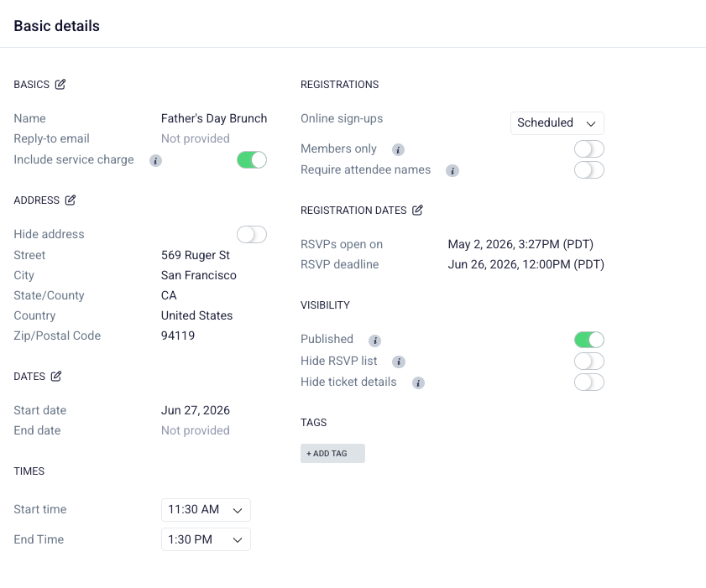Open the Published info icon
The width and height of the screenshot is (706, 588).
pyautogui.click(x=375, y=341)
